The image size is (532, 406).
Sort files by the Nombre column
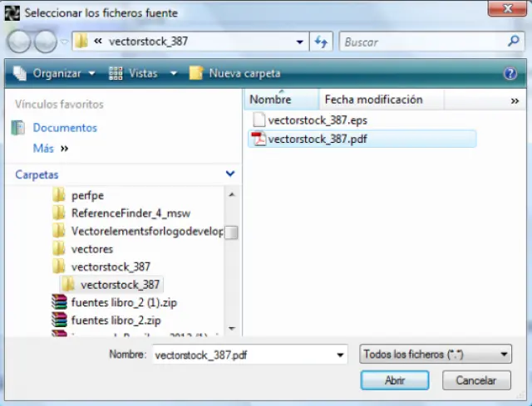coord(271,100)
